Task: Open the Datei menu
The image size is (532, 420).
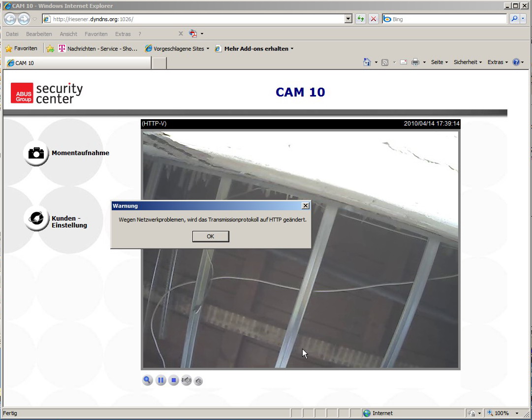Action: [x=12, y=34]
